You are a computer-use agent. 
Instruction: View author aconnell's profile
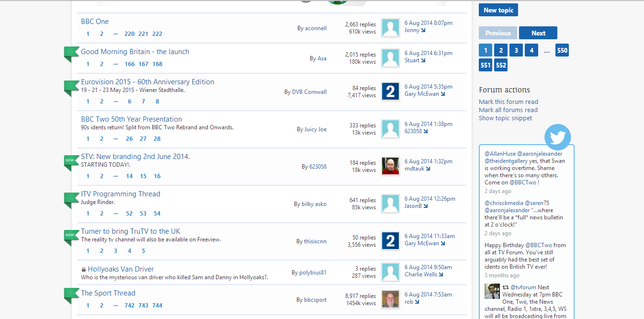pos(316,28)
